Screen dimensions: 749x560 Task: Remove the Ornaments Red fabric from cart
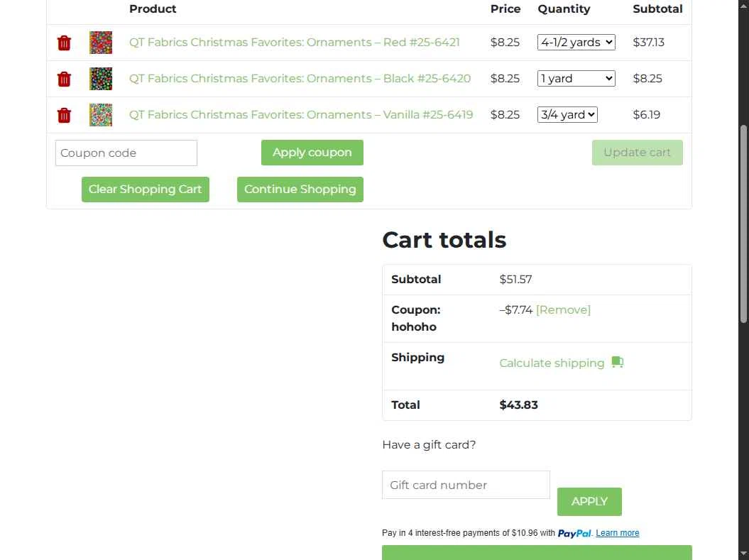coord(64,43)
